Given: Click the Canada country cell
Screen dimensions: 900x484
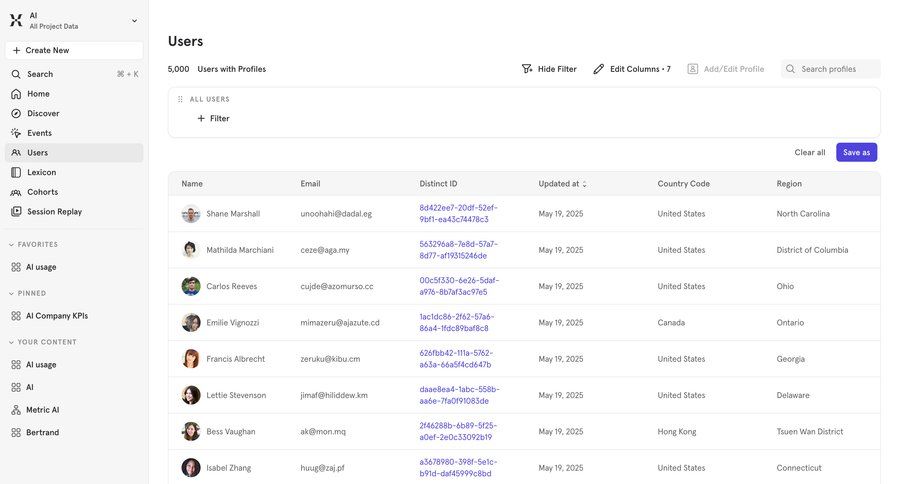Looking at the screenshot, I should 671,323.
